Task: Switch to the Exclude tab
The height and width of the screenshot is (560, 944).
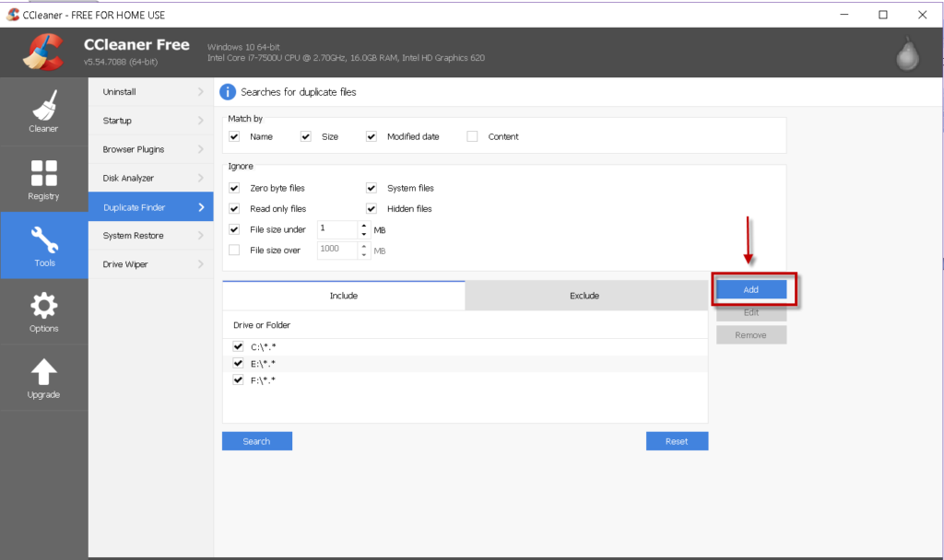Action: pos(585,296)
